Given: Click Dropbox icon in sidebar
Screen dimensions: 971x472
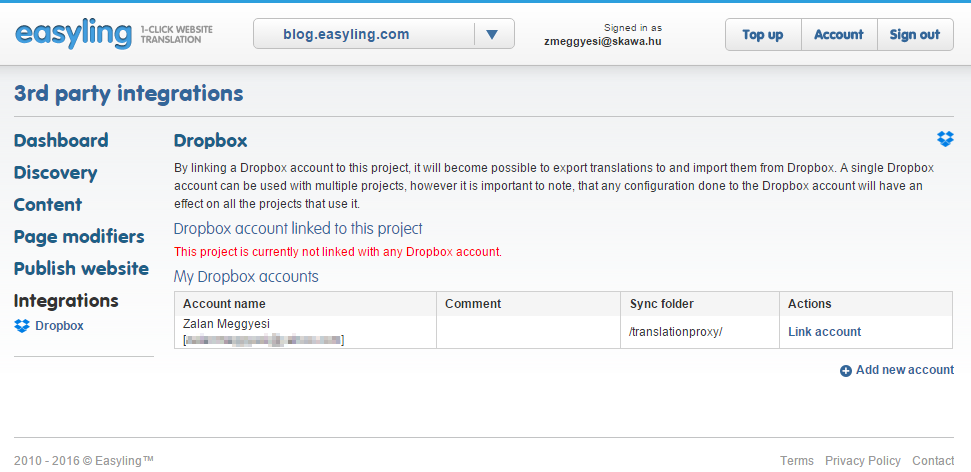Looking at the screenshot, I should click(x=22, y=326).
